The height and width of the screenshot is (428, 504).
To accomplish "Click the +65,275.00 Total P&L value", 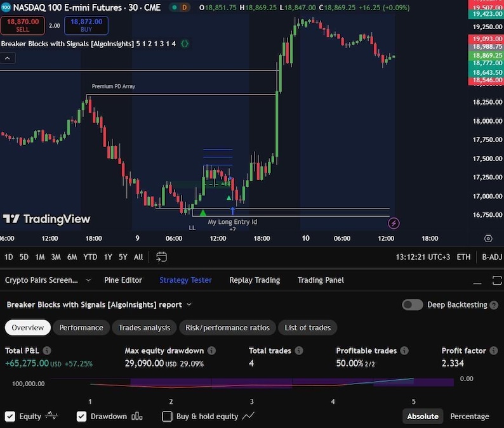I will tap(27, 363).
